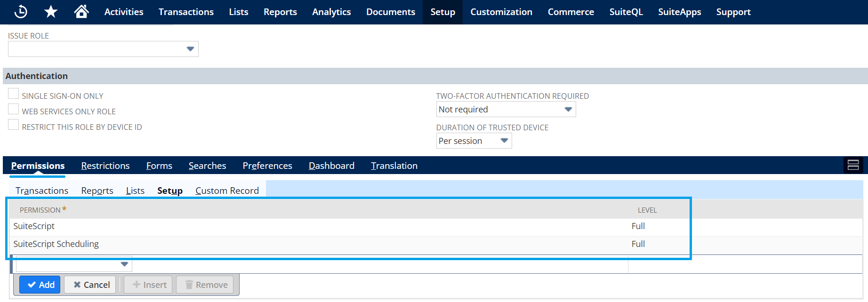Open the Lists menu in navigation bar

coord(239,12)
